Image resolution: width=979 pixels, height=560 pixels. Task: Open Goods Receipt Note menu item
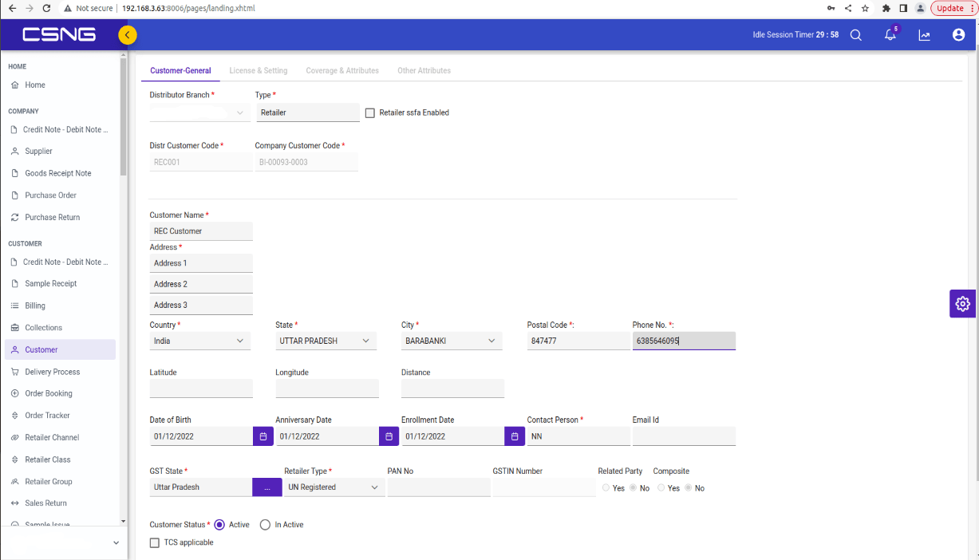[x=60, y=173]
